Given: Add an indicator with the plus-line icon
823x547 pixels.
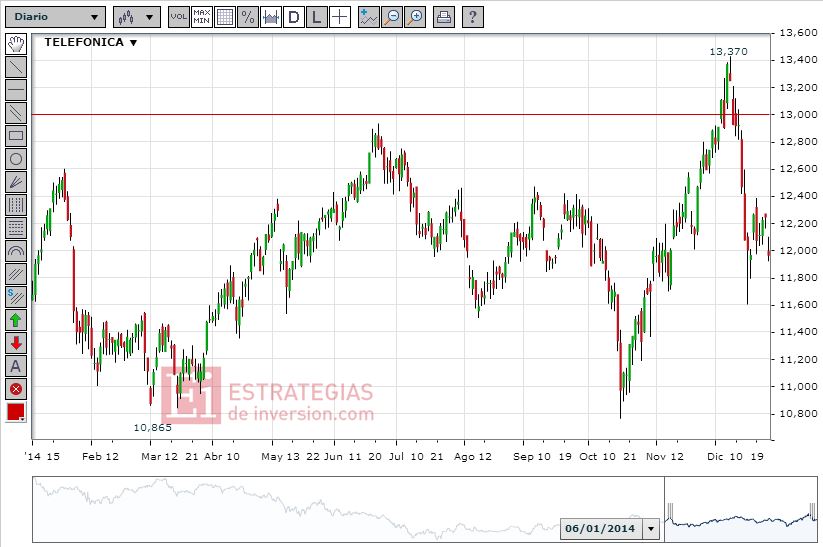Looking at the screenshot, I should click(x=368, y=17).
